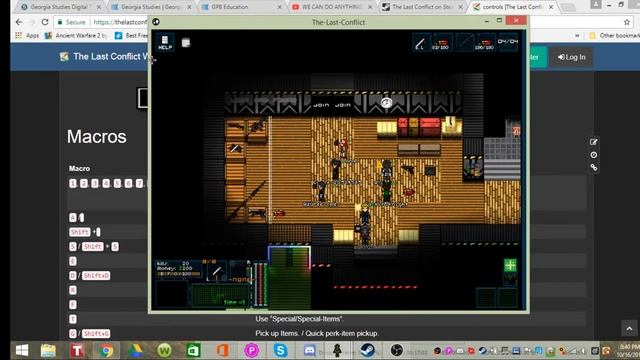Click the page history clock icon on wiki
Image resolution: width=640 pixels, height=360 pixels.
click(x=593, y=155)
